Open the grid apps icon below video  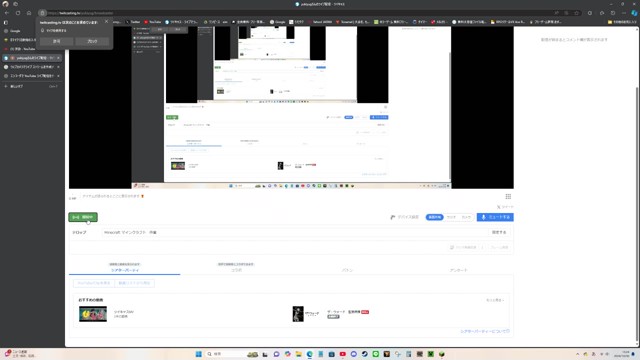(x=508, y=197)
